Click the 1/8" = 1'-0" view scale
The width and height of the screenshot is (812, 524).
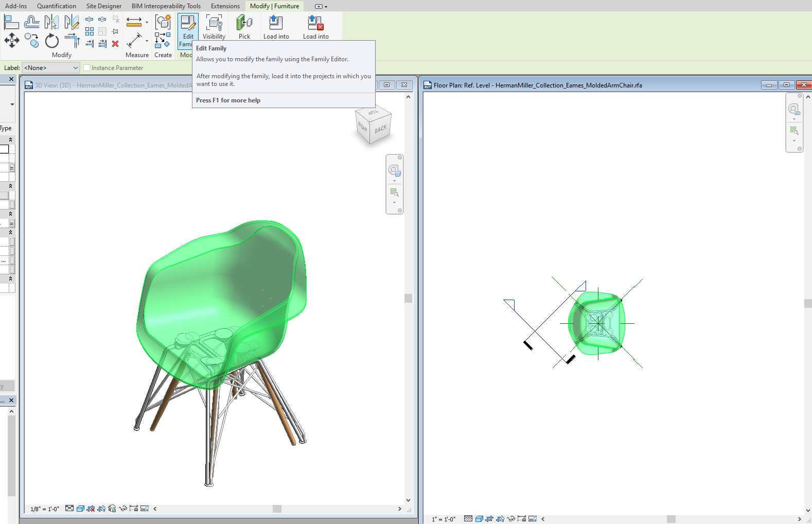[x=45, y=509]
